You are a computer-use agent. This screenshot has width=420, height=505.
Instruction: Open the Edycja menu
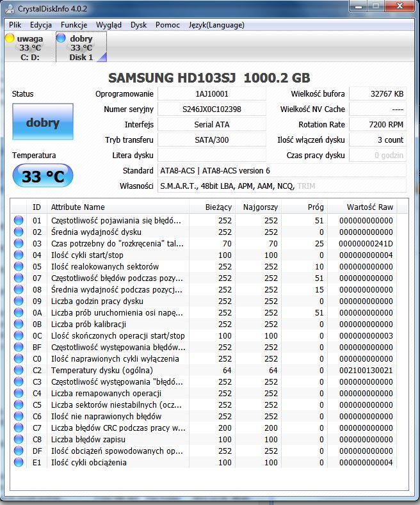coord(41,25)
